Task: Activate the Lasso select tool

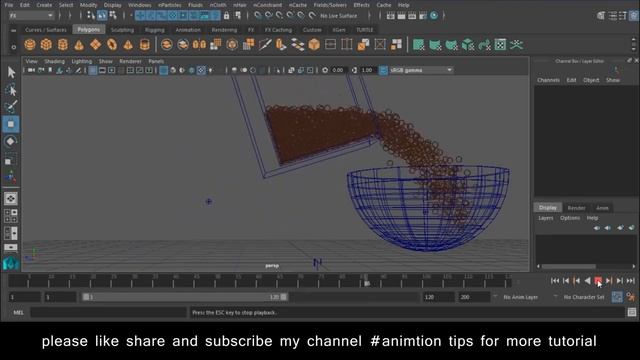Action: click(11, 89)
